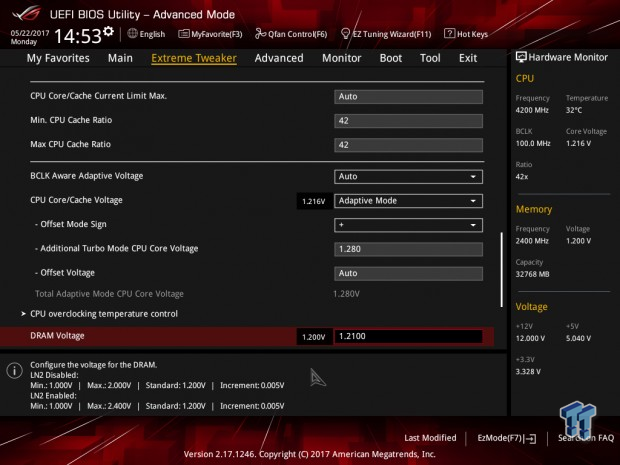The height and width of the screenshot is (465, 620).
Task: Switch to the My Favorites tab
Action: [58, 58]
